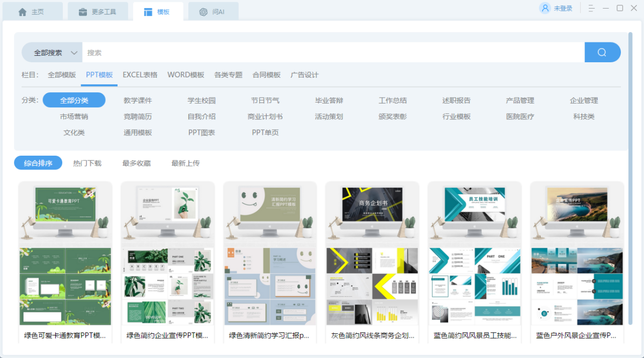This screenshot has width=644, height=358.
Task: Open the hamburger menu icon in title bar
Action: [x=591, y=8]
